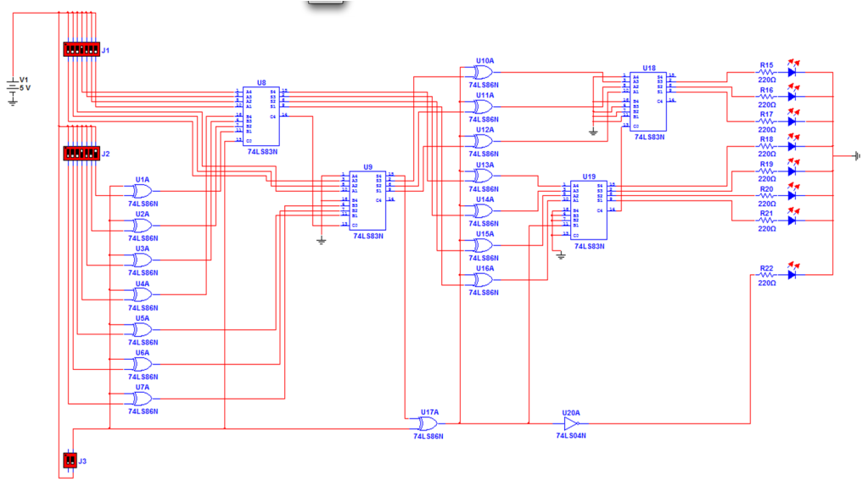Click the '5 V' value label

(25, 88)
